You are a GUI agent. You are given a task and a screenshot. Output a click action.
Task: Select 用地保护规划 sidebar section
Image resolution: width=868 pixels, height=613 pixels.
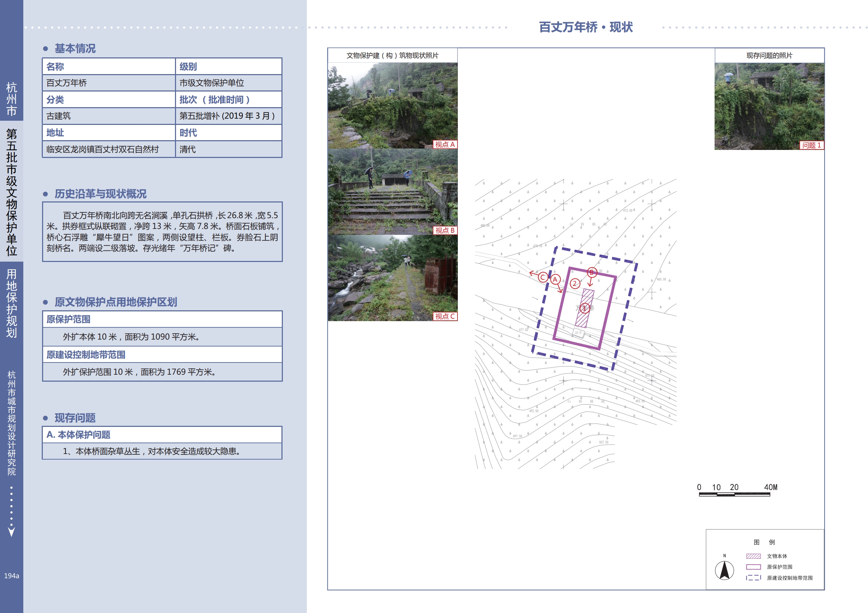coord(11,303)
